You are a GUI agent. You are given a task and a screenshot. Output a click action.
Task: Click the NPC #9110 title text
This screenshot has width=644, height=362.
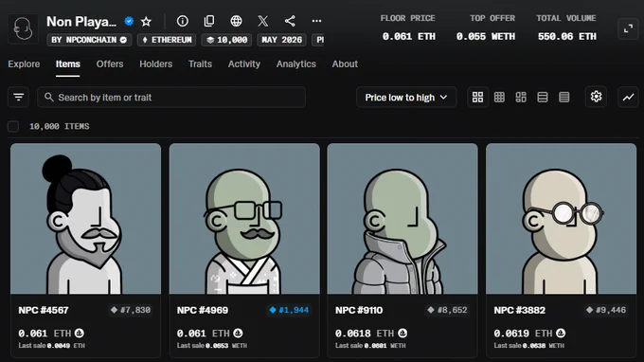[359, 310]
